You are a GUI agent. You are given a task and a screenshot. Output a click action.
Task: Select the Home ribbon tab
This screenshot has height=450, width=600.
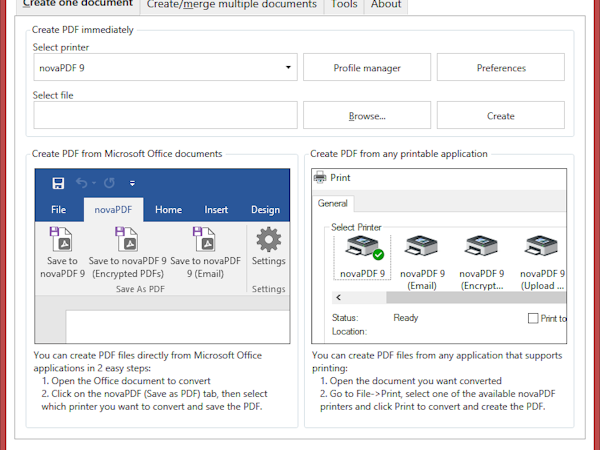pos(168,210)
